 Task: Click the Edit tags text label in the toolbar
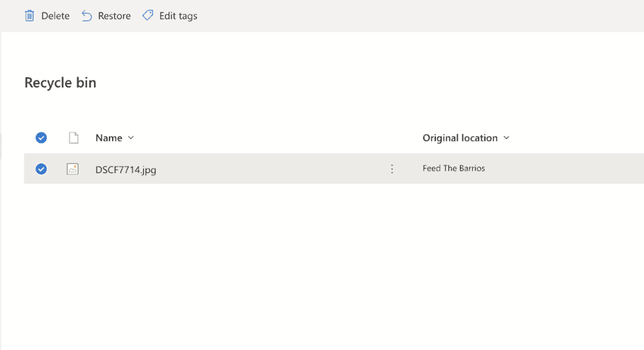(x=178, y=16)
